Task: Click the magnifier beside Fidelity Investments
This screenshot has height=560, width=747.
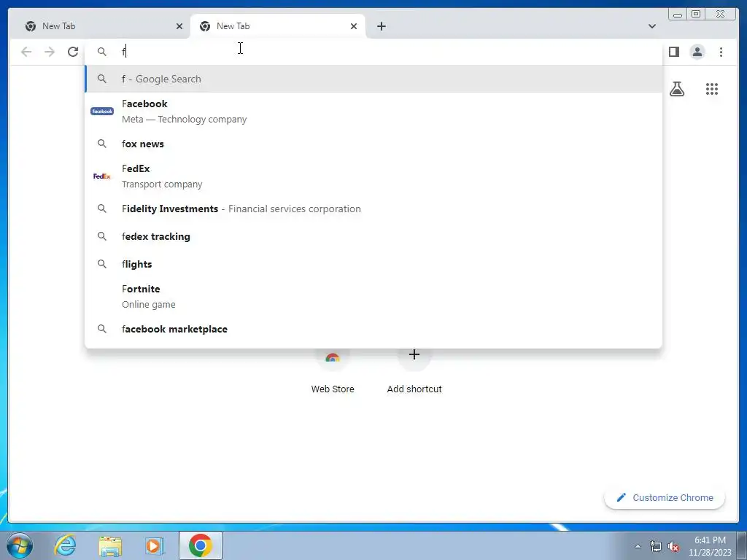Action: tap(102, 209)
